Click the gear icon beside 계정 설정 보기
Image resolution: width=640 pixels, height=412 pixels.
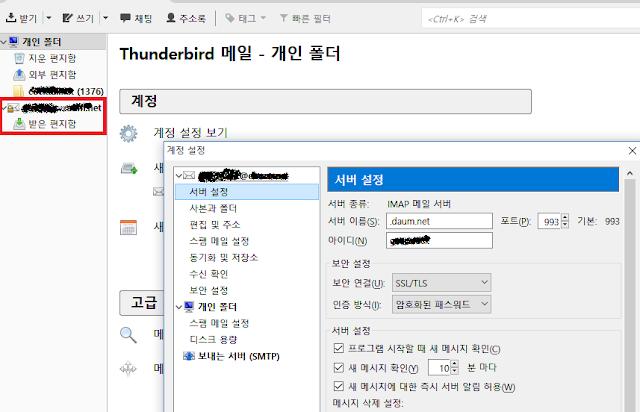129,134
